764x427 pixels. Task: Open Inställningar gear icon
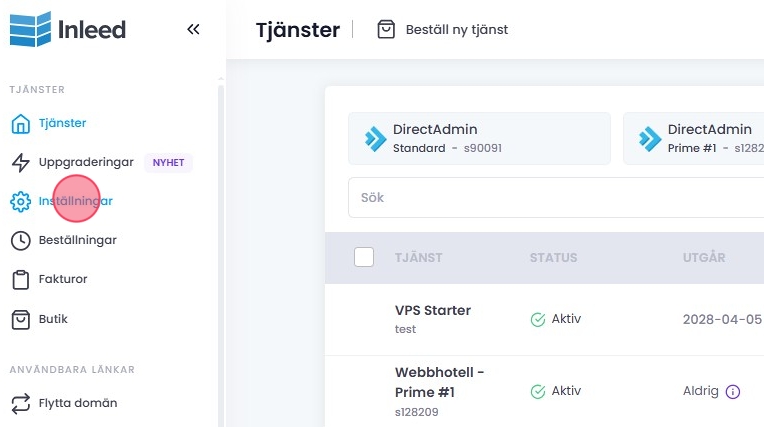[x=20, y=201]
